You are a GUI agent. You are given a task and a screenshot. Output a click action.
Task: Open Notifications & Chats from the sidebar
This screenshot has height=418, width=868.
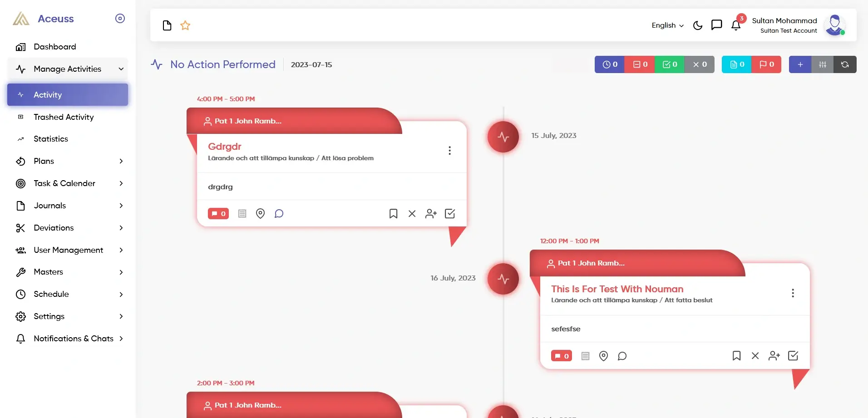[x=74, y=339]
